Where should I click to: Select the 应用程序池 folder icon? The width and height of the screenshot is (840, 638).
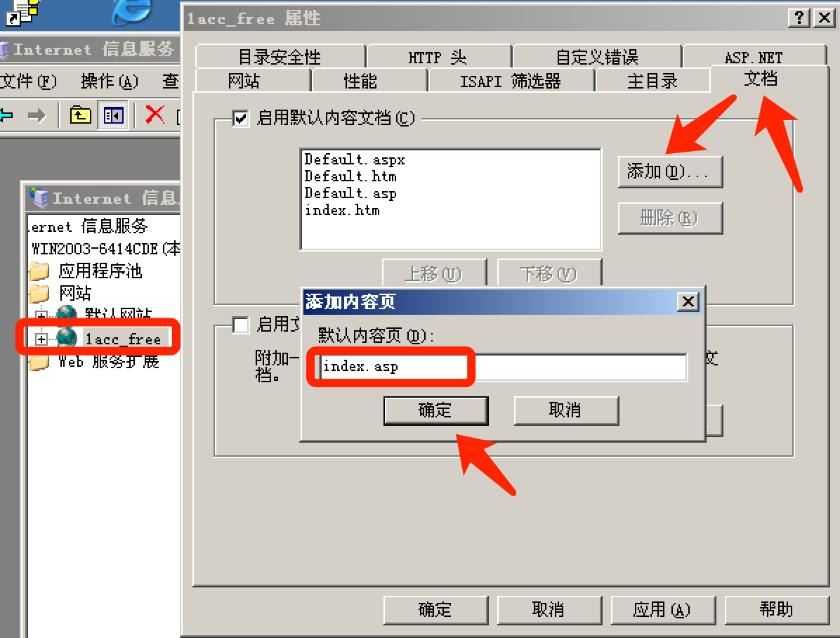coord(39,271)
